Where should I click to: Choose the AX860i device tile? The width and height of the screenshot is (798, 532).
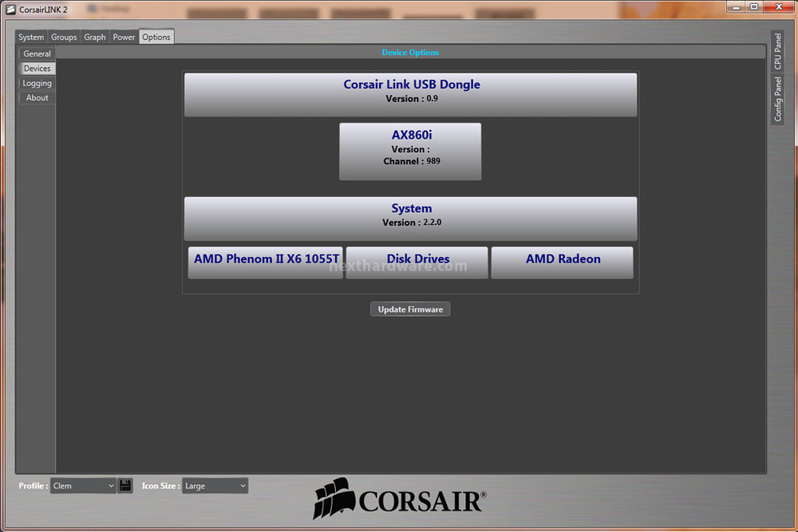point(410,152)
